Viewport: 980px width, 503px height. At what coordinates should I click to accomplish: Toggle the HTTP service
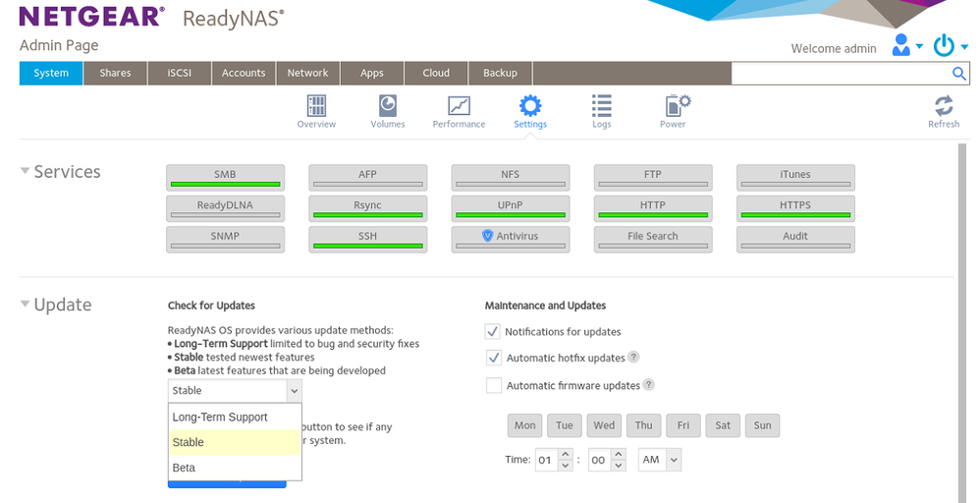pos(652,208)
